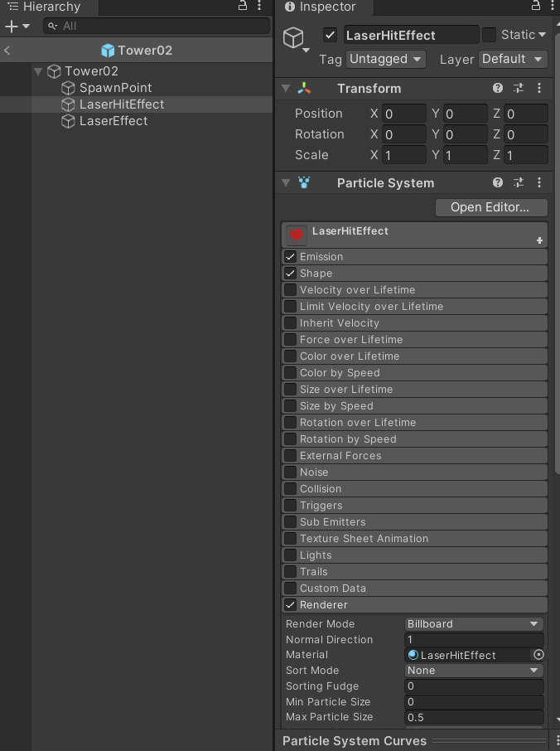Image resolution: width=560 pixels, height=751 pixels.
Task: Collapse the Tower02 tree node
Action: (38, 71)
